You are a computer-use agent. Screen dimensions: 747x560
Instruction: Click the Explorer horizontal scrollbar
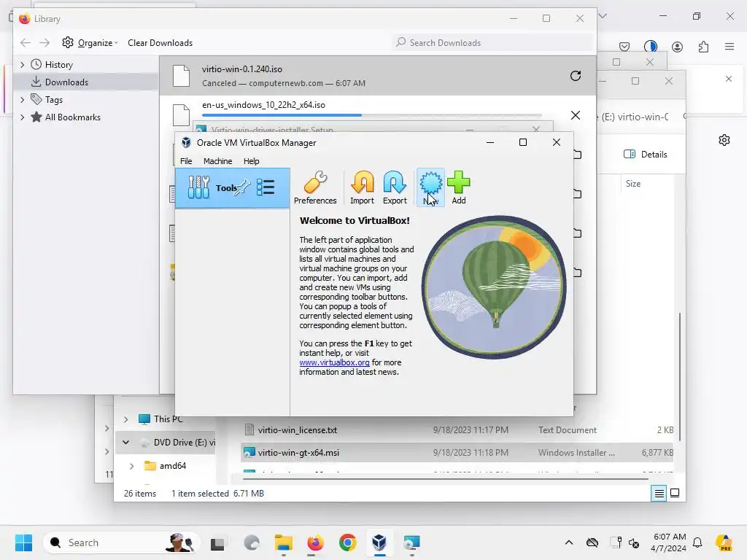446,479
